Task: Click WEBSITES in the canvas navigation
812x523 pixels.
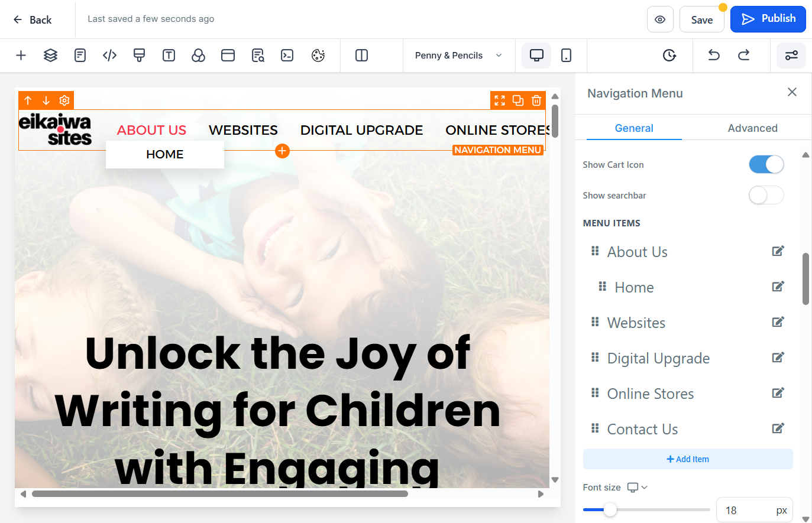Action: pyautogui.click(x=243, y=130)
